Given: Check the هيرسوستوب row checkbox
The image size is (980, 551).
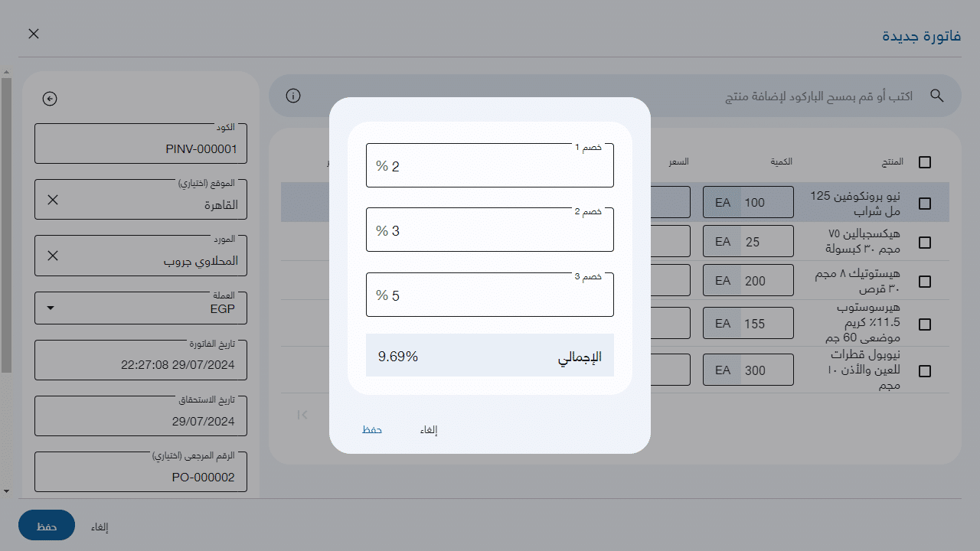Looking at the screenshot, I should click(x=925, y=324).
